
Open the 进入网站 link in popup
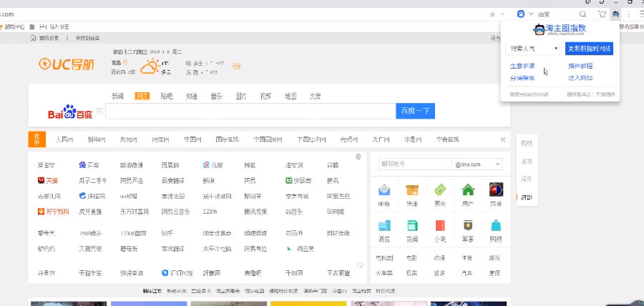580,78
